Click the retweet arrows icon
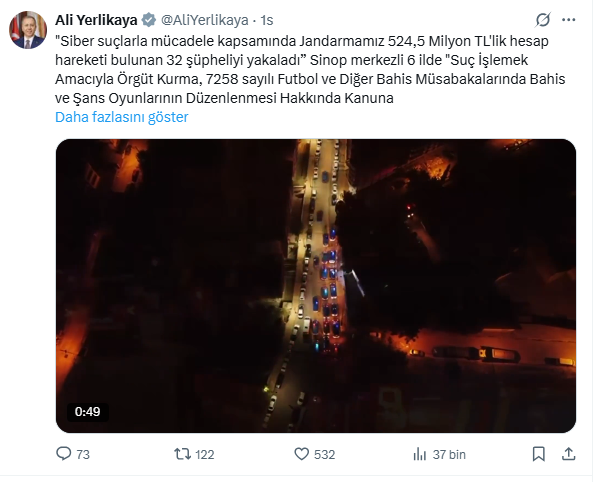 coord(182,454)
